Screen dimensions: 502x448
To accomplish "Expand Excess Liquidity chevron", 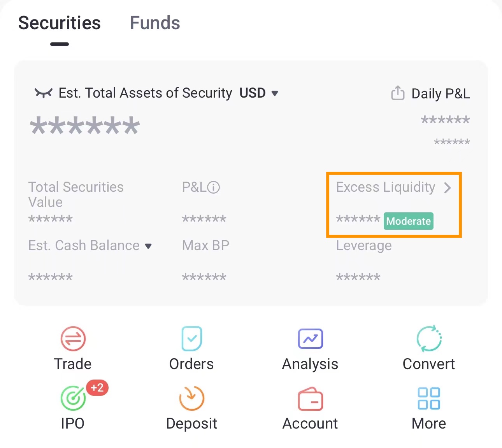I will coord(448,188).
